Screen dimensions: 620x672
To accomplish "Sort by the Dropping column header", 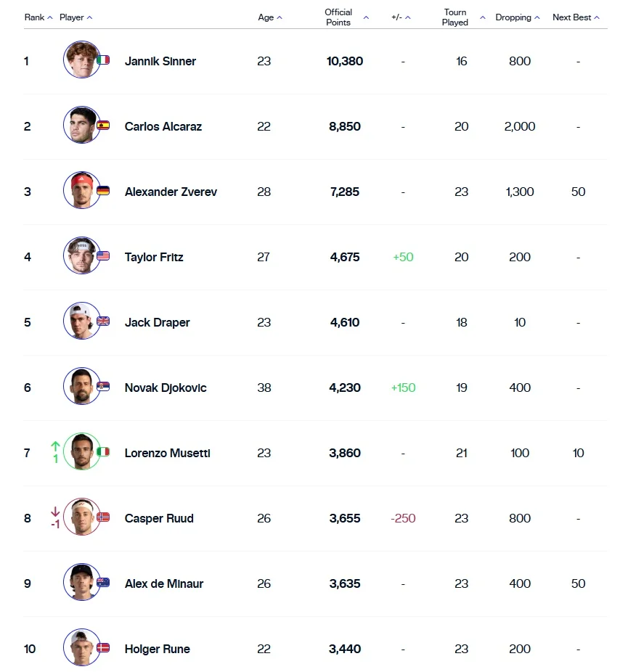I will click(518, 17).
